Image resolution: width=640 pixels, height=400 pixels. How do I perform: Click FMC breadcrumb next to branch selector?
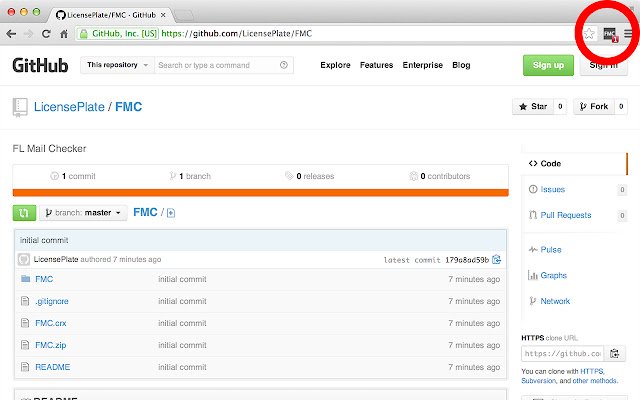point(145,213)
